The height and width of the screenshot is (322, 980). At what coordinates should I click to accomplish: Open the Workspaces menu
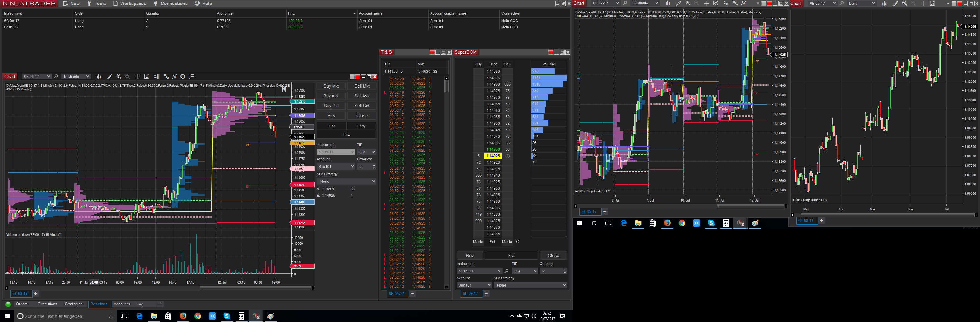(129, 3)
